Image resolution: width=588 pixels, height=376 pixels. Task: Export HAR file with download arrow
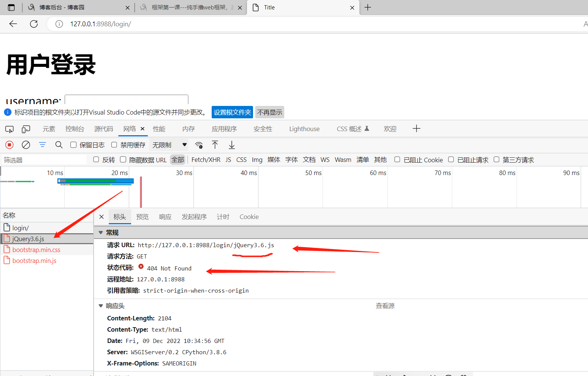232,145
